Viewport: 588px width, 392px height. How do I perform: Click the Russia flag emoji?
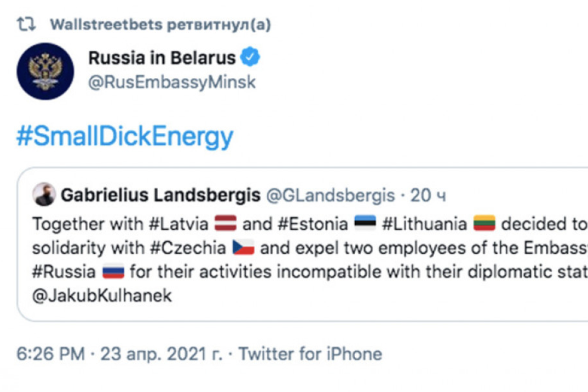[113, 271]
